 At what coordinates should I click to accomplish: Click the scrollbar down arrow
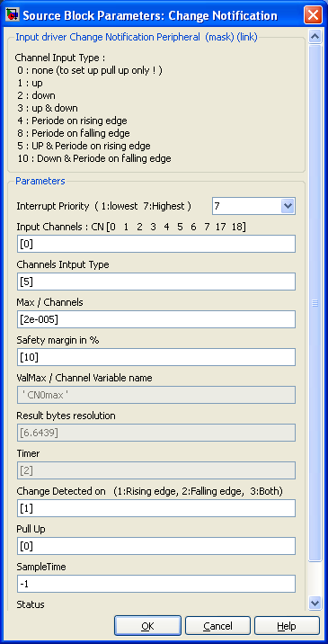315,603
